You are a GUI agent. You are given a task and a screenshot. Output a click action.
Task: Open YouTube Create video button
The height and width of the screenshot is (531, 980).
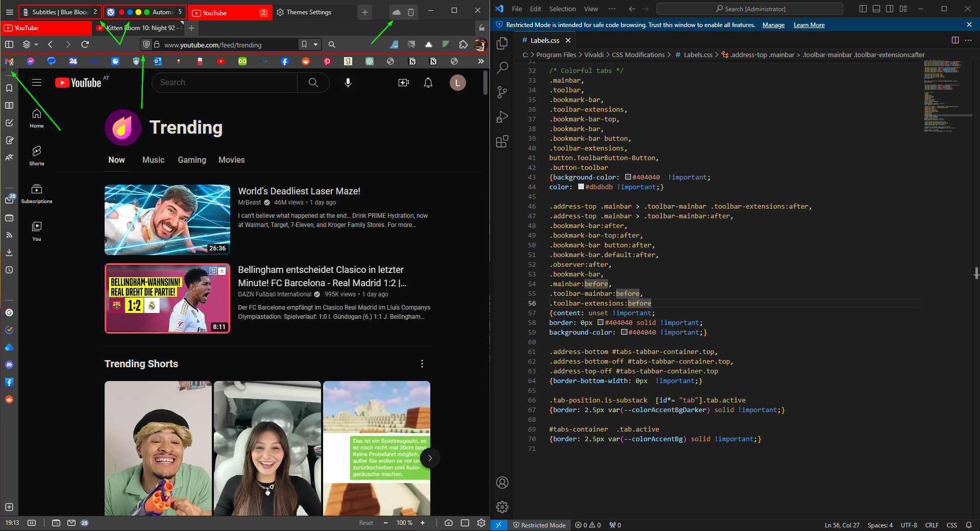click(x=404, y=83)
